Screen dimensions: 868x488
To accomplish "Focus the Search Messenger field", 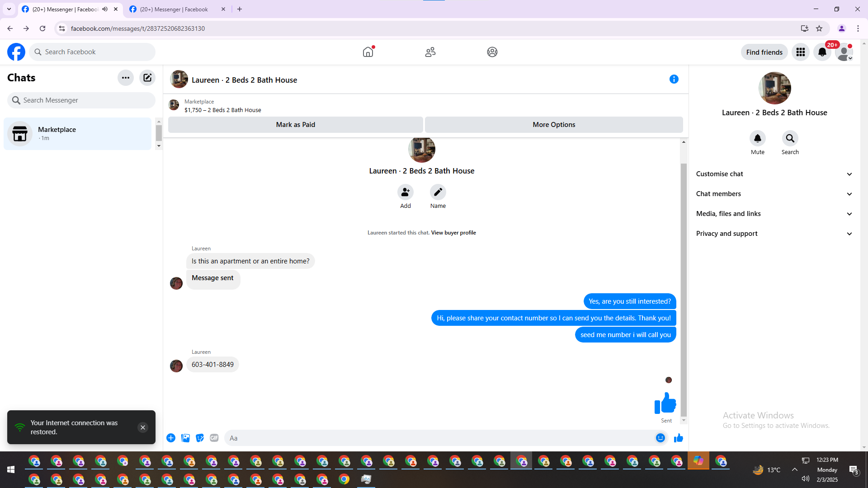I will (x=81, y=100).
